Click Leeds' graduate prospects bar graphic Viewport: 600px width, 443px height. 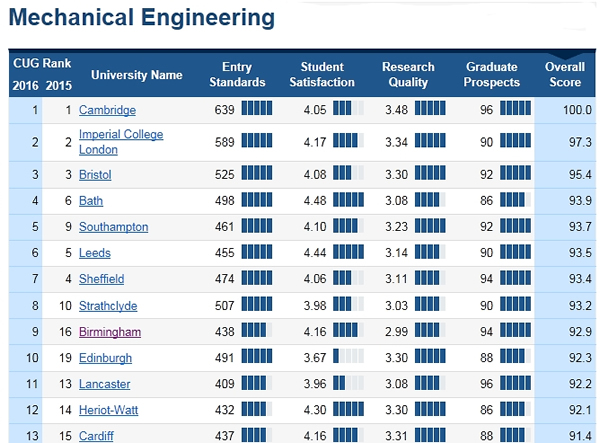[x=515, y=253]
